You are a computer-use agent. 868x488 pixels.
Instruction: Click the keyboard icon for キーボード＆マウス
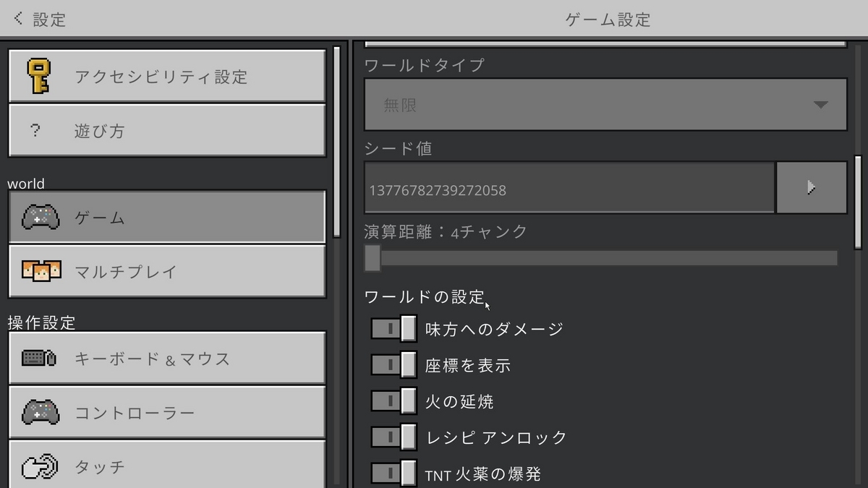39,358
